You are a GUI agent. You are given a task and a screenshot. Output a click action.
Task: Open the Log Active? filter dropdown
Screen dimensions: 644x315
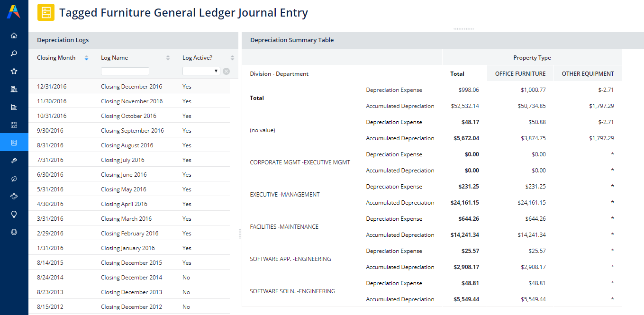pyautogui.click(x=201, y=71)
